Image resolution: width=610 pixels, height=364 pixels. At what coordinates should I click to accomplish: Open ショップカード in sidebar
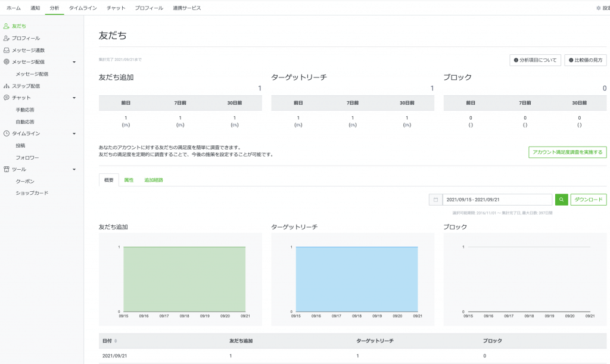pos(32,193)
